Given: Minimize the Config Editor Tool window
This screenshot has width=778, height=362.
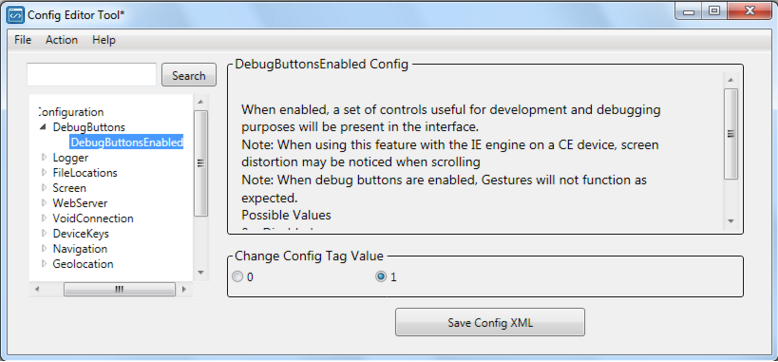Looking at the screenshot, I should coord(688,11).
